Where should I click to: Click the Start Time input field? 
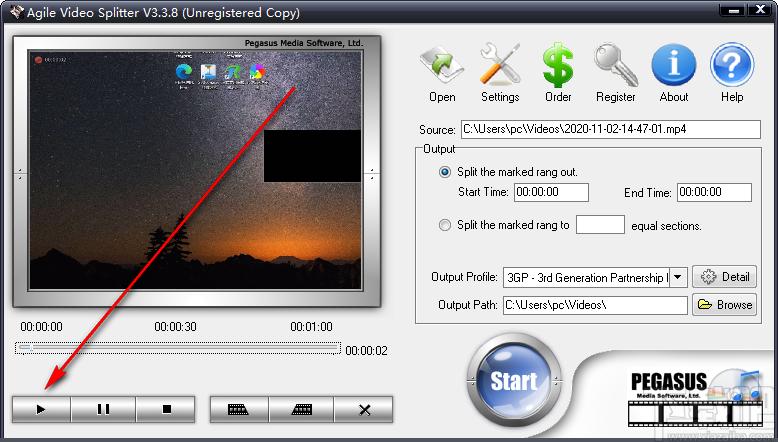click(551, 192)
